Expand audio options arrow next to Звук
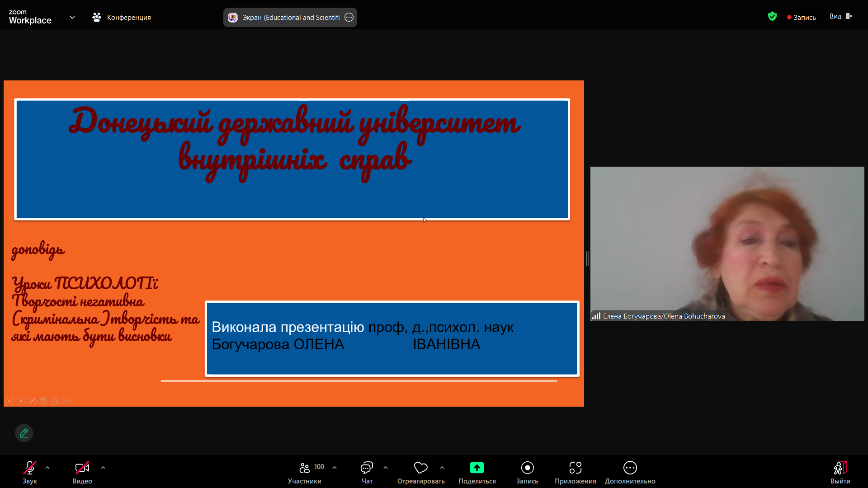The width and height of the screenshot is (868, 488). point(47,468)
